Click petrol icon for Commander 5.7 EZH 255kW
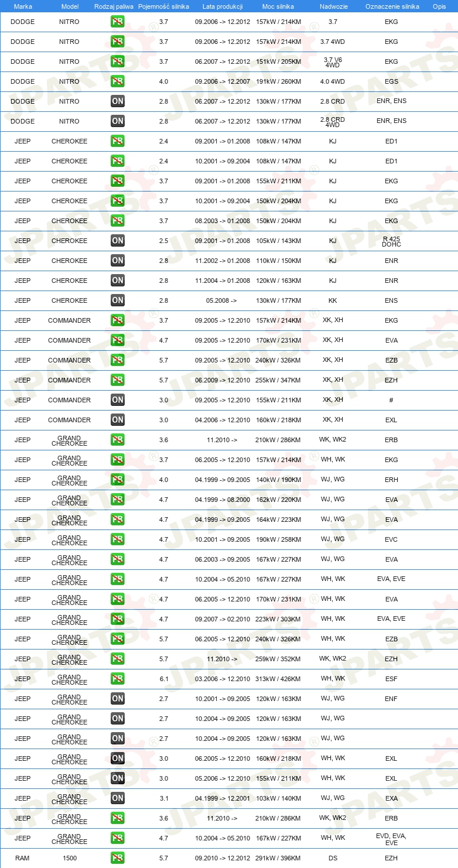This screenshot has width=458, height=868. click(118, 380)
